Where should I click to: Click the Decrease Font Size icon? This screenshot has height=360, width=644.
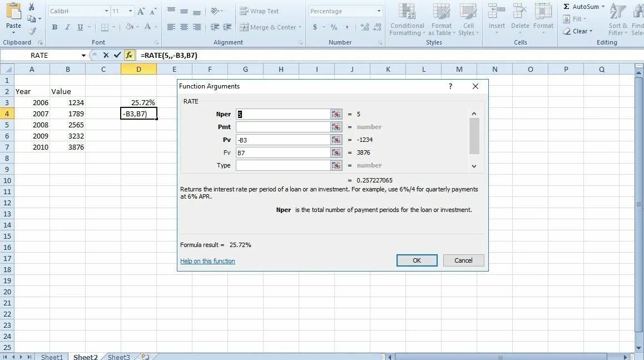153,12
